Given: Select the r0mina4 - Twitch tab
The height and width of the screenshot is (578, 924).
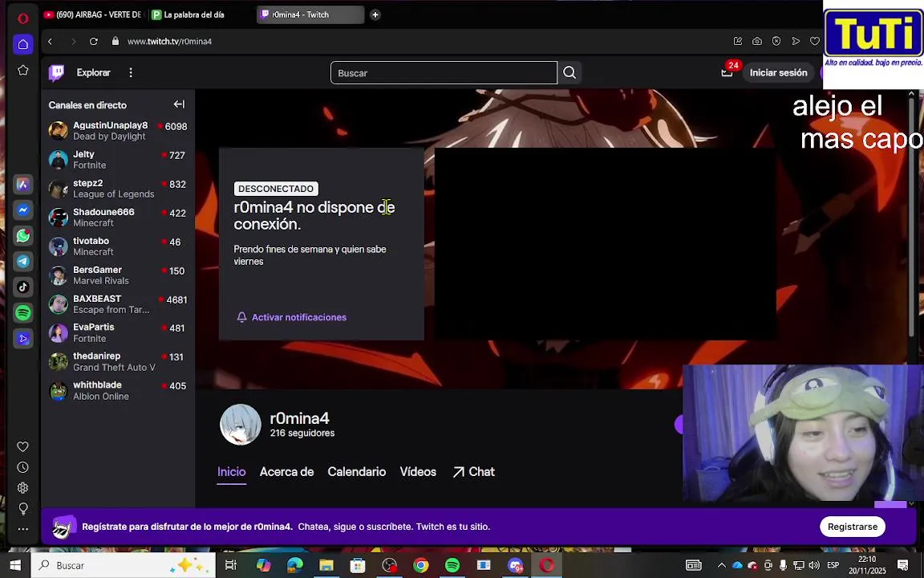Looking at the screenshot, I should tap(310, 14).
